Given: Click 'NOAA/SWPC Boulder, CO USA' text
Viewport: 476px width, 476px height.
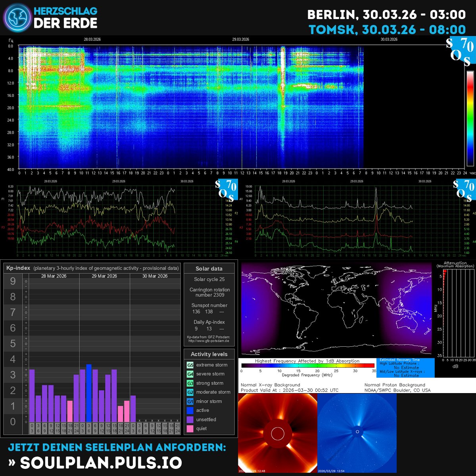Looking at the screenshot, I should [x=397, y=390].
